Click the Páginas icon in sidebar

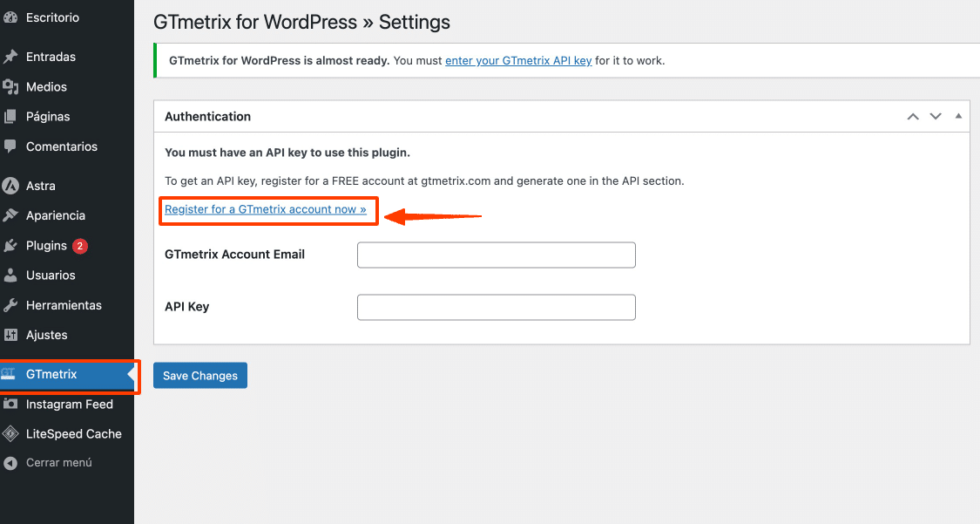click(10, 116)
